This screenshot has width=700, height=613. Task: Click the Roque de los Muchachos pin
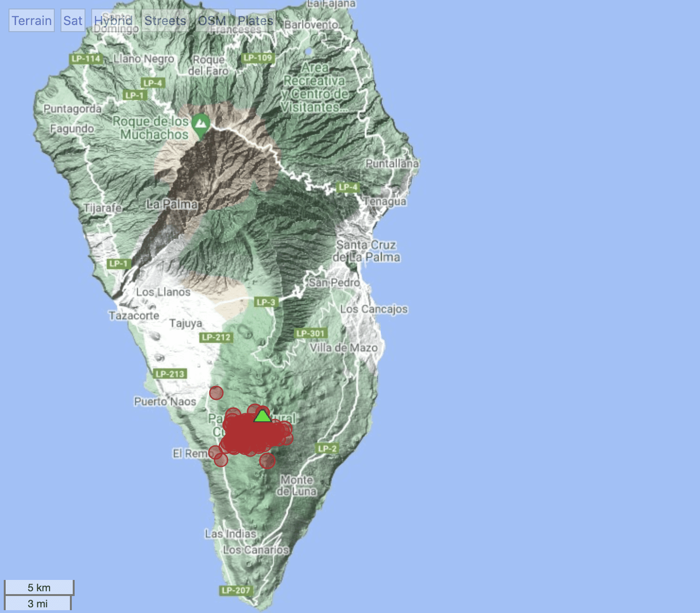(201, 126)
